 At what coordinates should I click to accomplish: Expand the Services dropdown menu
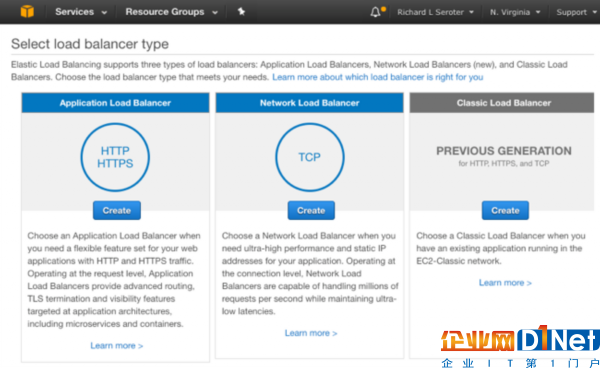pyautogui.click(x=81, y=12)
